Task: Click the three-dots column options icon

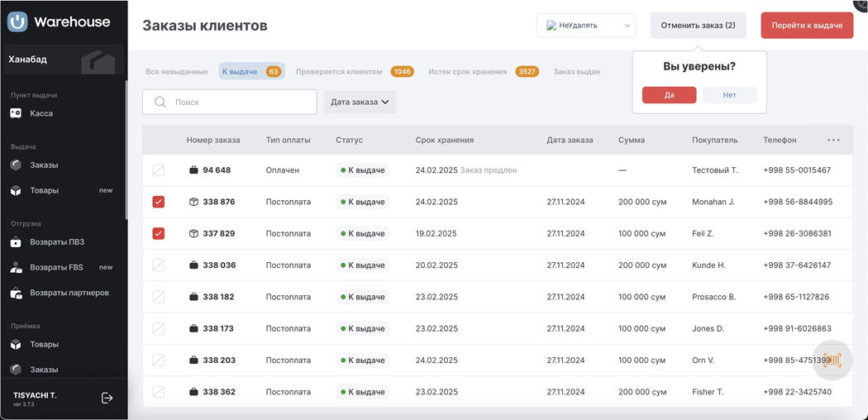Action: [833, 140]
